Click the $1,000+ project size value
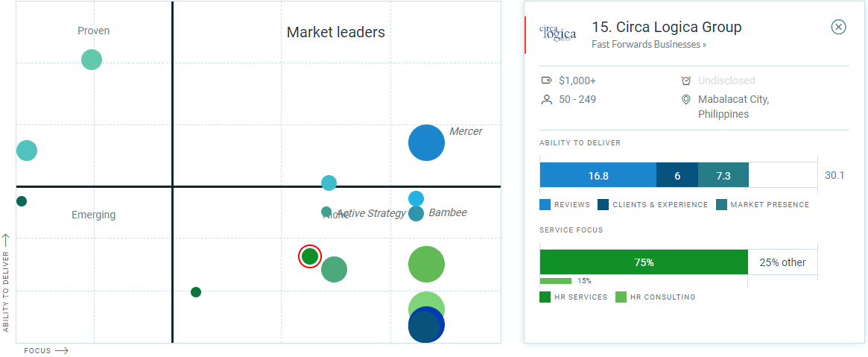This screenshot has height=357, width=868. pos(577,80)
